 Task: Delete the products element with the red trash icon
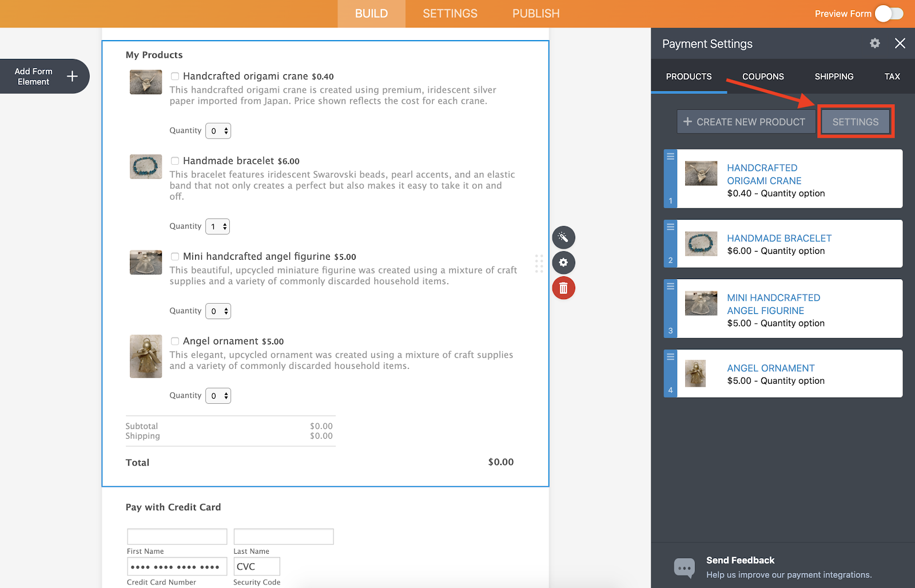click(563, 288)
